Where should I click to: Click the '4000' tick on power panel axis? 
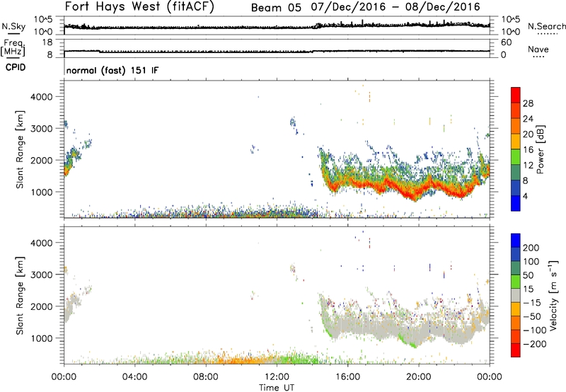point(42,97)
